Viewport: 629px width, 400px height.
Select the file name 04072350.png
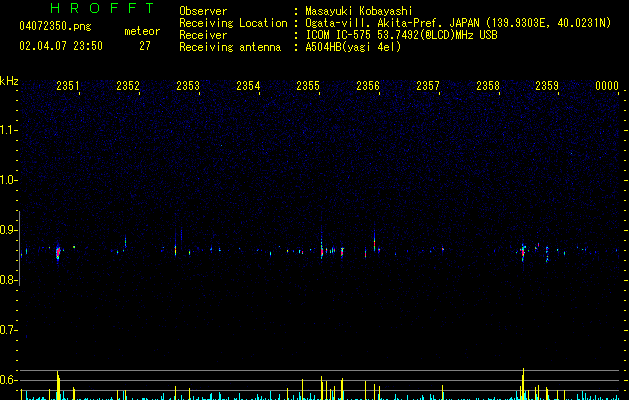click(x=55, y=27)
